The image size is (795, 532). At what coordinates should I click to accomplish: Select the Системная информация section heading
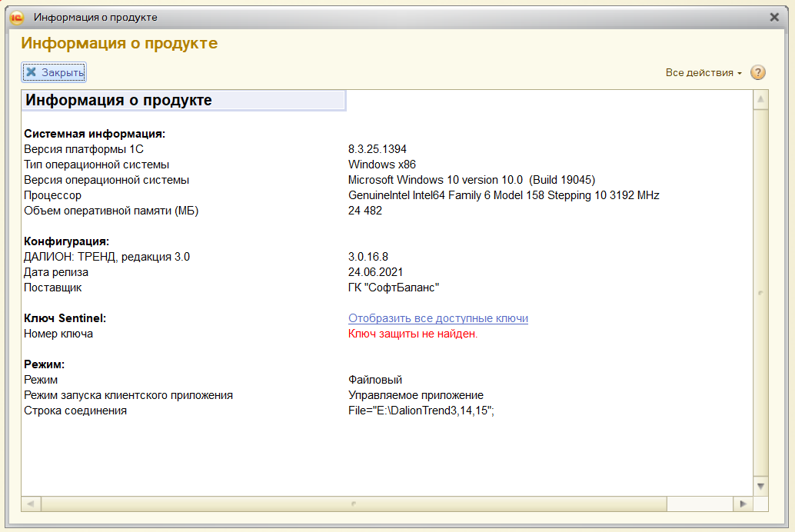click(x=95, y=134)
